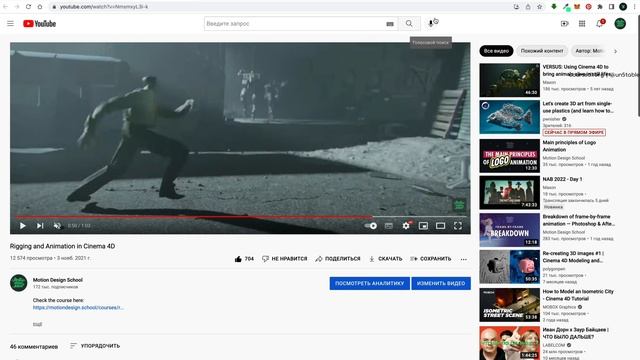Image resolution: width=640 pixels, height=360 pixels.
Task: Open the browser home icon
Action: coord(40,7)
